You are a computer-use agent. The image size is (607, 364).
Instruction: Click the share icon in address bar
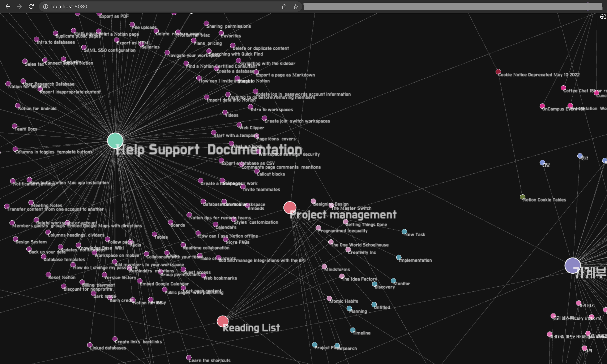click(284, 7)
